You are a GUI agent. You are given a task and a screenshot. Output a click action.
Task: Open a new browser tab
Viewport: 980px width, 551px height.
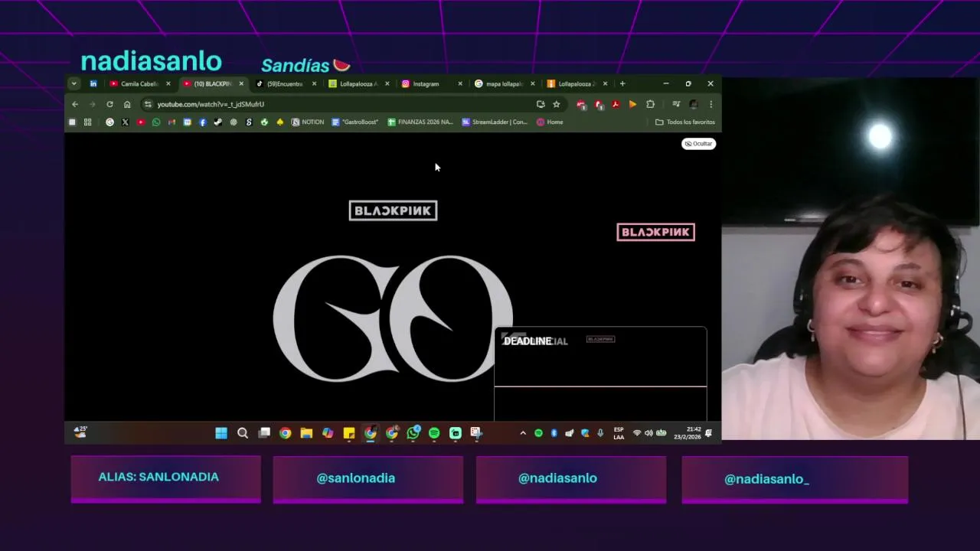click(x=622, y=83)
